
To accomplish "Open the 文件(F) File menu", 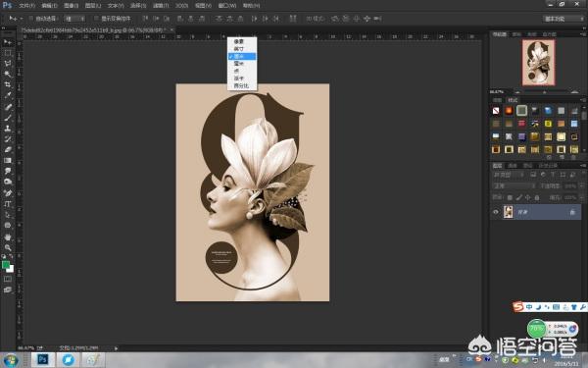I will (x=26, y=6).
